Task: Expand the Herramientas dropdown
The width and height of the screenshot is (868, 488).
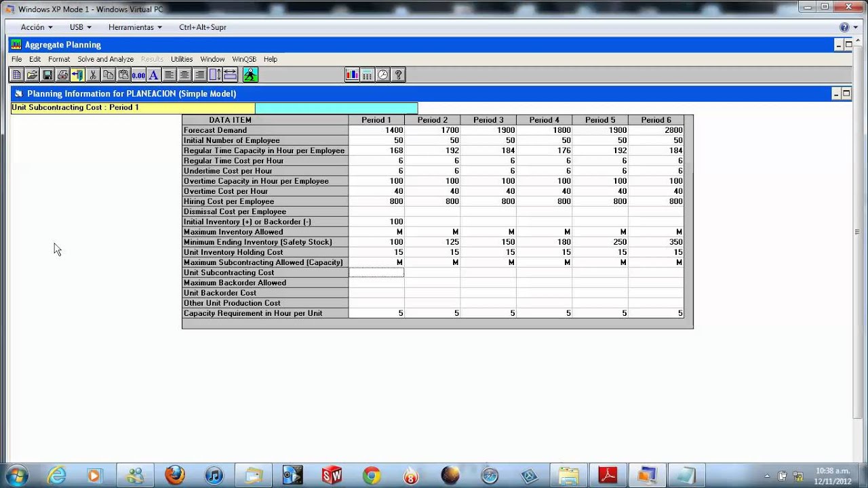Action: (x=135, y=27)
